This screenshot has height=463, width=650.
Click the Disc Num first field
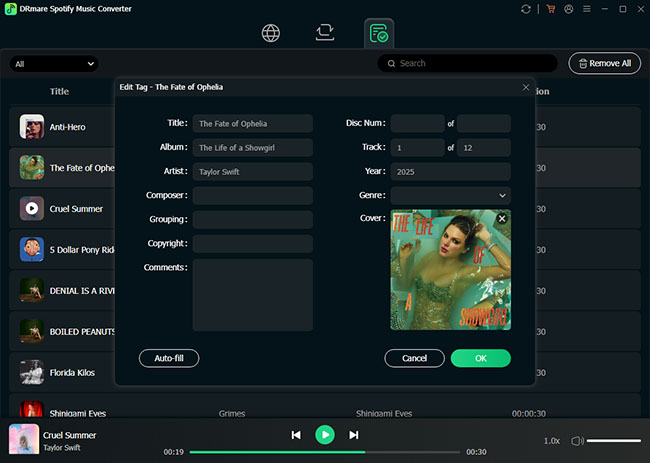click(x=417, y=124)
